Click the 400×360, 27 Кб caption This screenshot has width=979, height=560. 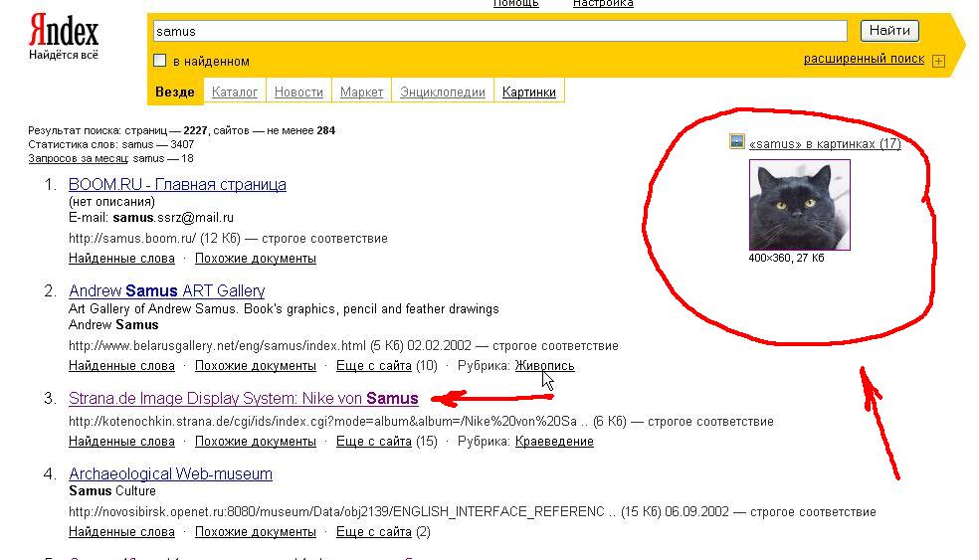click(x=786, y=258)
